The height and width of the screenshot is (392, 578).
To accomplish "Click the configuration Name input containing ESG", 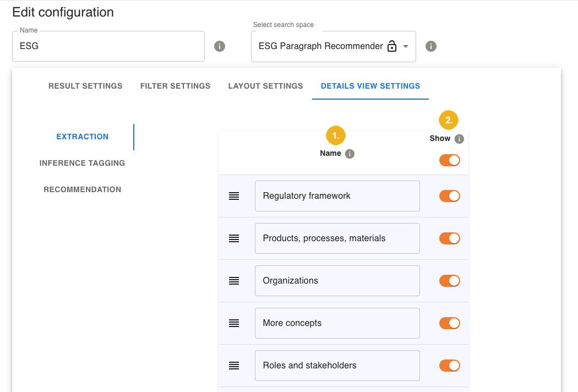I will coord(108,46).
